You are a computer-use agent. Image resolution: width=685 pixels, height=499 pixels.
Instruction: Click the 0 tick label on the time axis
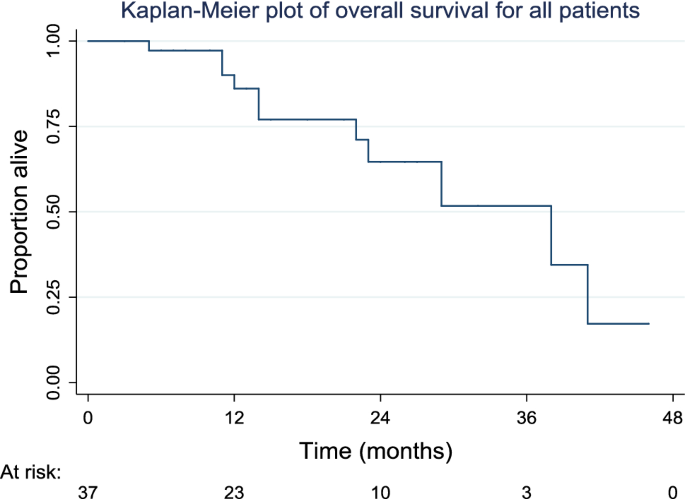[88, 416]
